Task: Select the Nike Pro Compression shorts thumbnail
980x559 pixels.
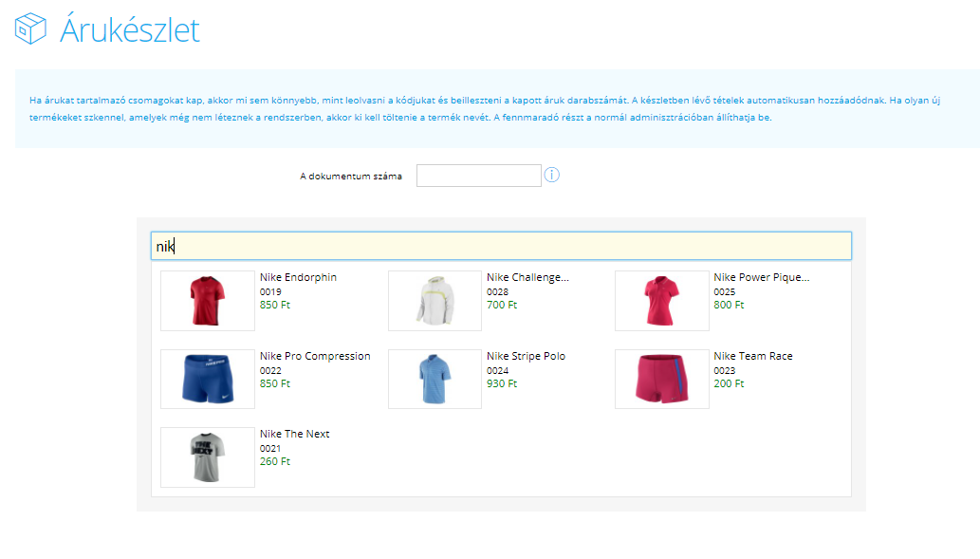Action: pos(208,379)
